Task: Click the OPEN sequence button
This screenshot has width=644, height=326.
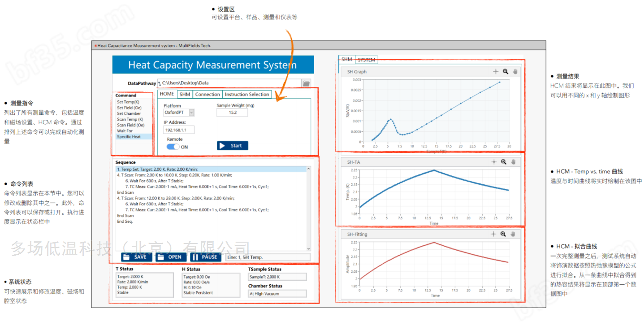Action: point(171,257)
